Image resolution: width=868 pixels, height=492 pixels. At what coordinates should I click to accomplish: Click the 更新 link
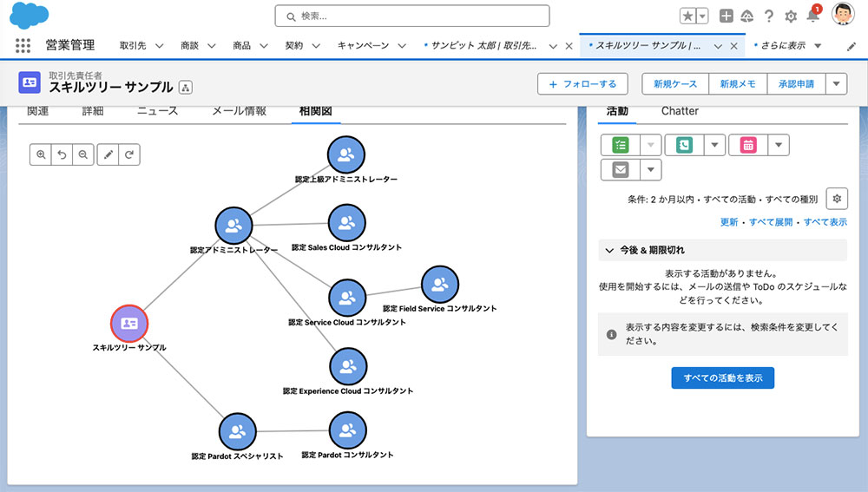[x=728, y=222]
